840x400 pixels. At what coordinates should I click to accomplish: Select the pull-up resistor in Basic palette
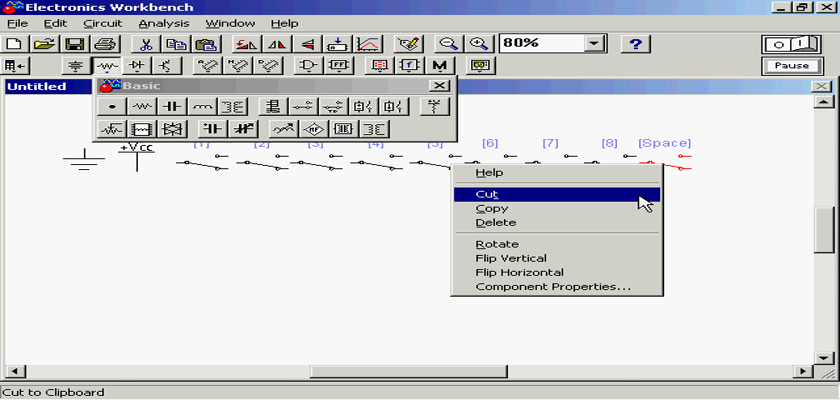pos(434,107)
